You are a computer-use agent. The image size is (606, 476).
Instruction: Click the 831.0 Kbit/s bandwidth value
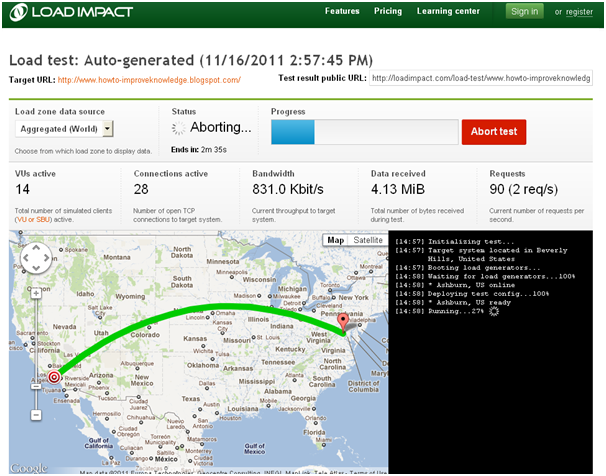pyautogui.click(x=288, y=189)
